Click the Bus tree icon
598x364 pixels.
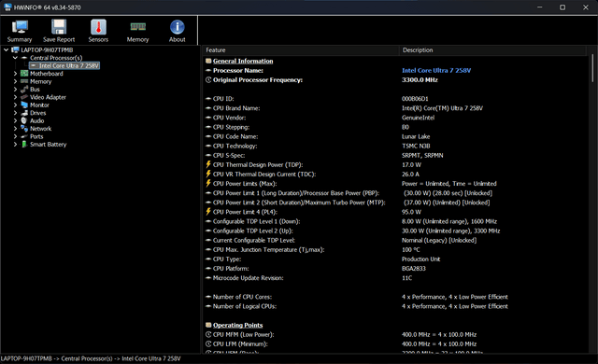24,89
